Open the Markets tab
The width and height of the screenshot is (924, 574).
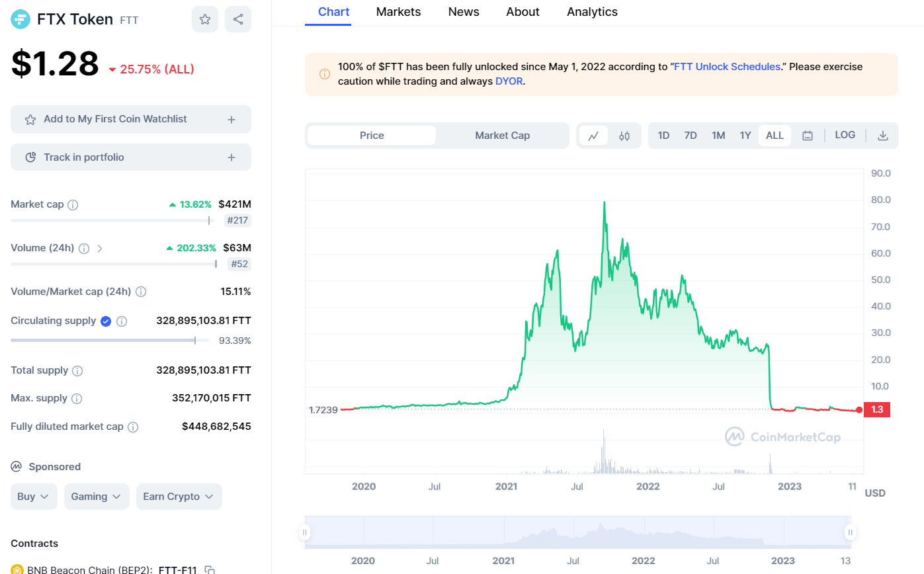[x=398, y=12]
